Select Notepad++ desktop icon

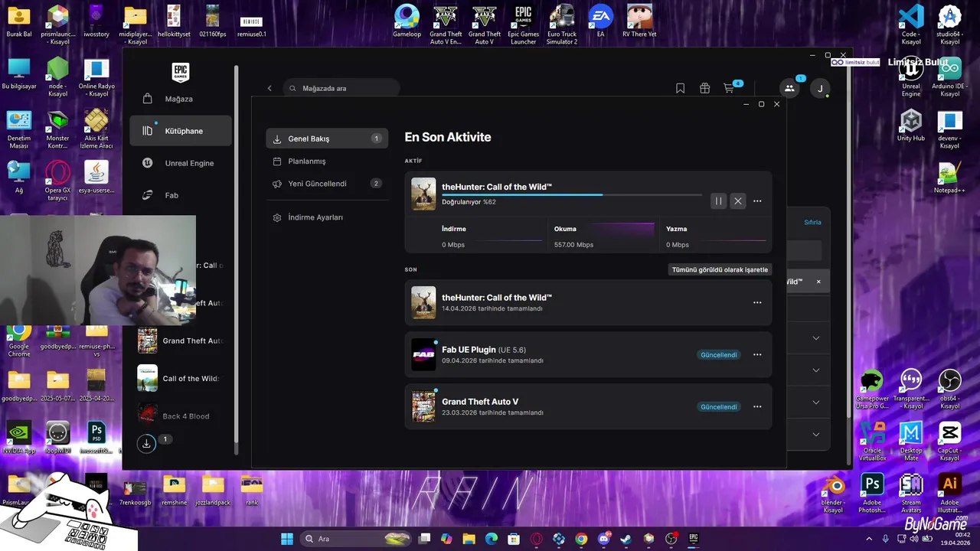tap(949, 178)
